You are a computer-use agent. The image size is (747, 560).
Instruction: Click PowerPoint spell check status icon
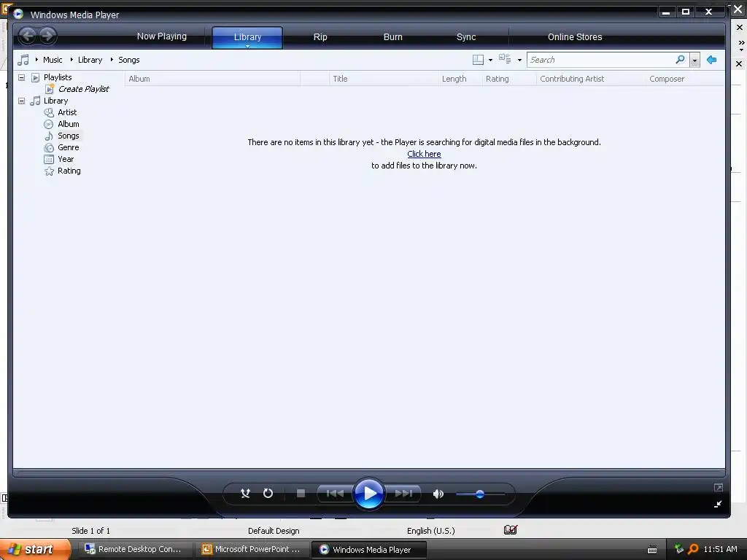pos(510,529)
